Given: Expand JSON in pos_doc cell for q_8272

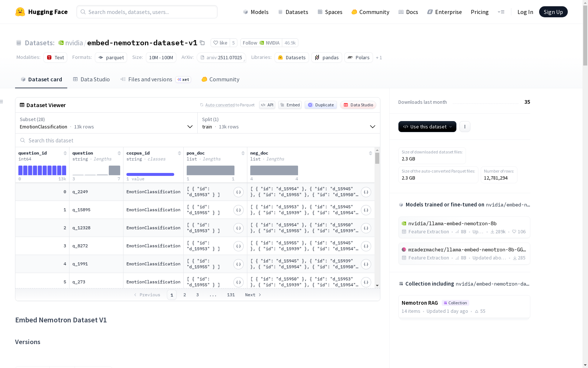Looking at the screenshot, I should [x=239, y=246].
